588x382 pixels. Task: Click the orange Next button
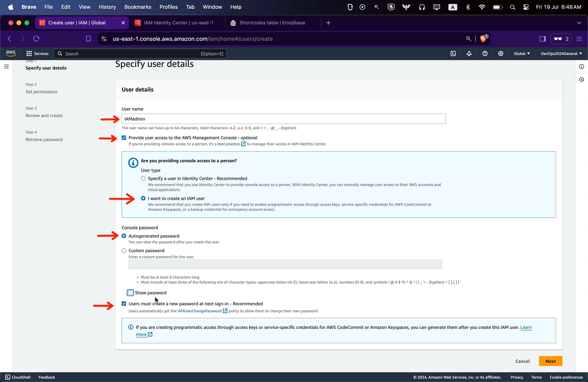(x=550, y=361)
